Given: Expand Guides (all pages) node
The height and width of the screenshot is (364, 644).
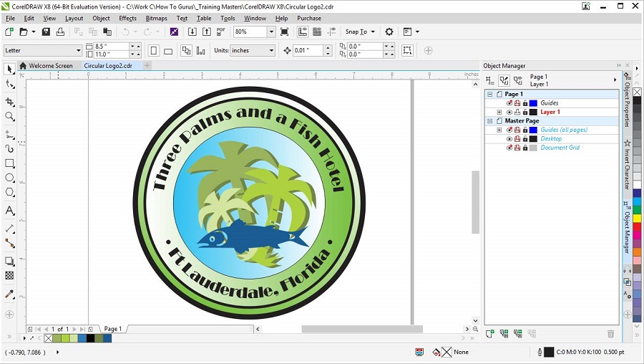Looking at the screenshot, I should pos(499,130).
